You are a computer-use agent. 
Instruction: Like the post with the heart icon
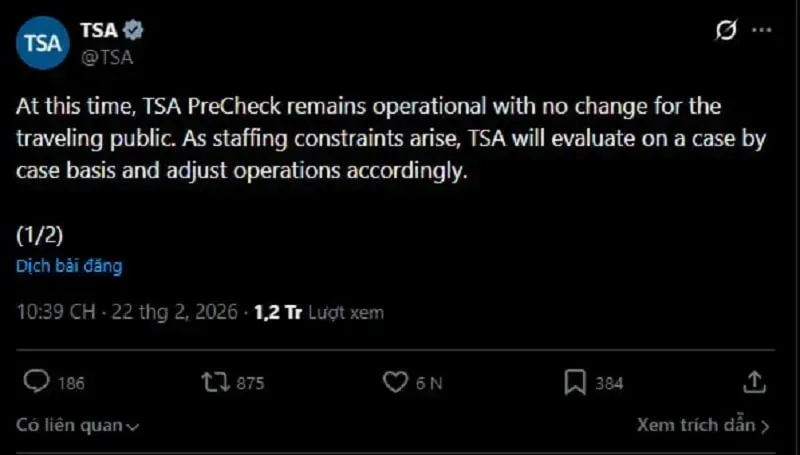(396, 382)
